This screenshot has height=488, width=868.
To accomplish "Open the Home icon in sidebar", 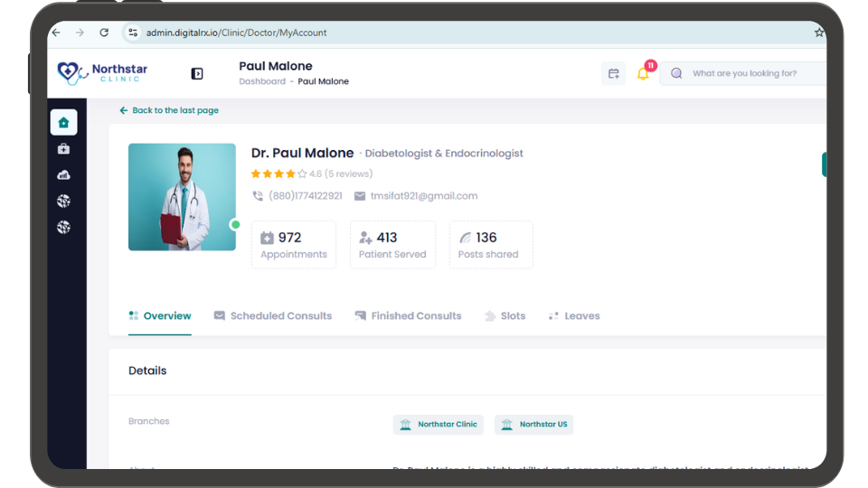I will (x=63, y=122).
